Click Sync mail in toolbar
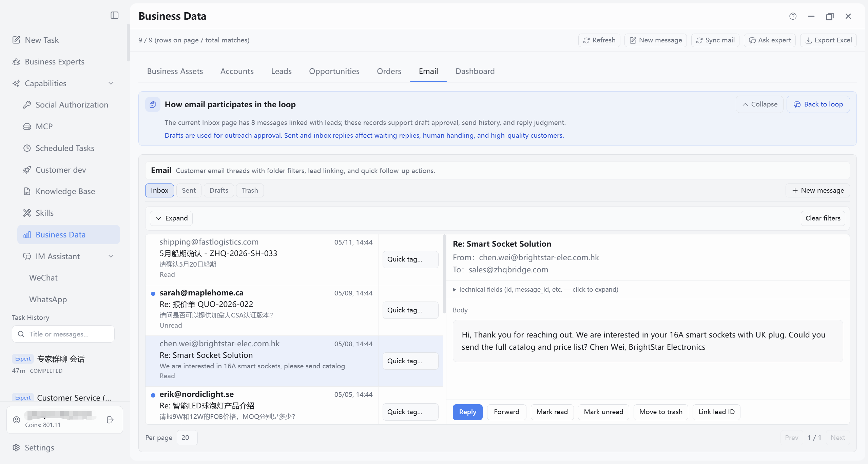This screenshot has width=868, height=464. [x=715, y=40]
